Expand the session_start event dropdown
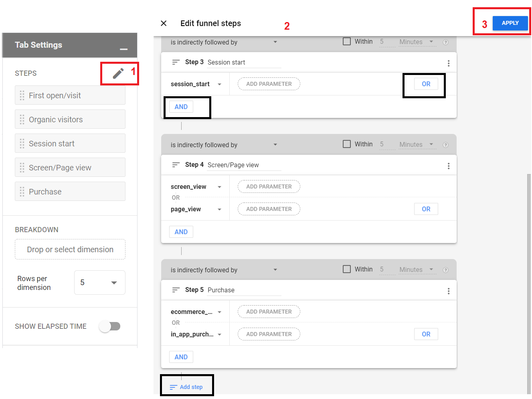This screenshot has height=399, width=532. coord(219,84)
